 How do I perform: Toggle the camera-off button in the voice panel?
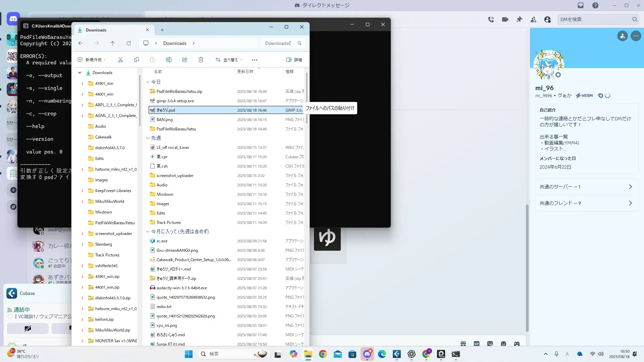[x=28, y=328]
